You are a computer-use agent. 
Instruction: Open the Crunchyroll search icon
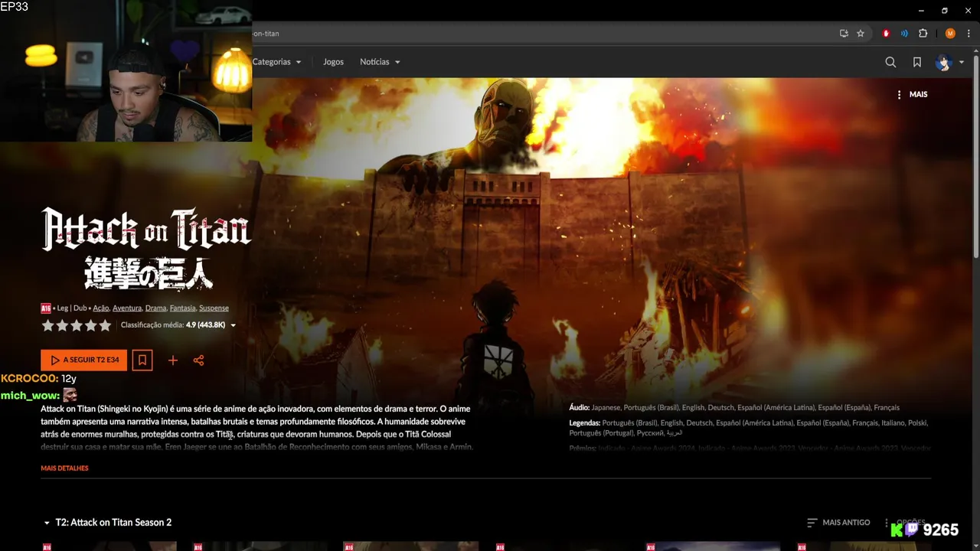(x=890, y=62)
